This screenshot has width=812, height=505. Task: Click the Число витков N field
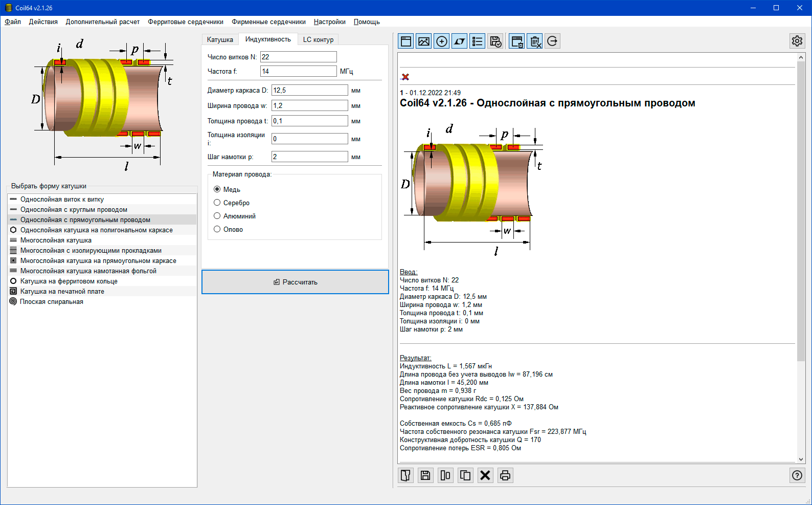(x=299, y=57)
